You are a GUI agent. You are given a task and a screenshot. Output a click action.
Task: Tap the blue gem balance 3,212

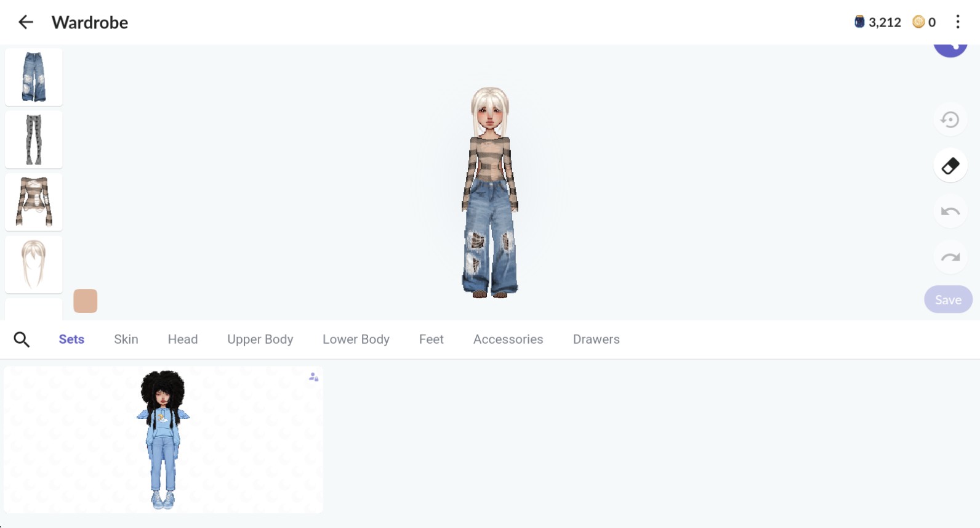pyautogui.click(x=878, y=22)
